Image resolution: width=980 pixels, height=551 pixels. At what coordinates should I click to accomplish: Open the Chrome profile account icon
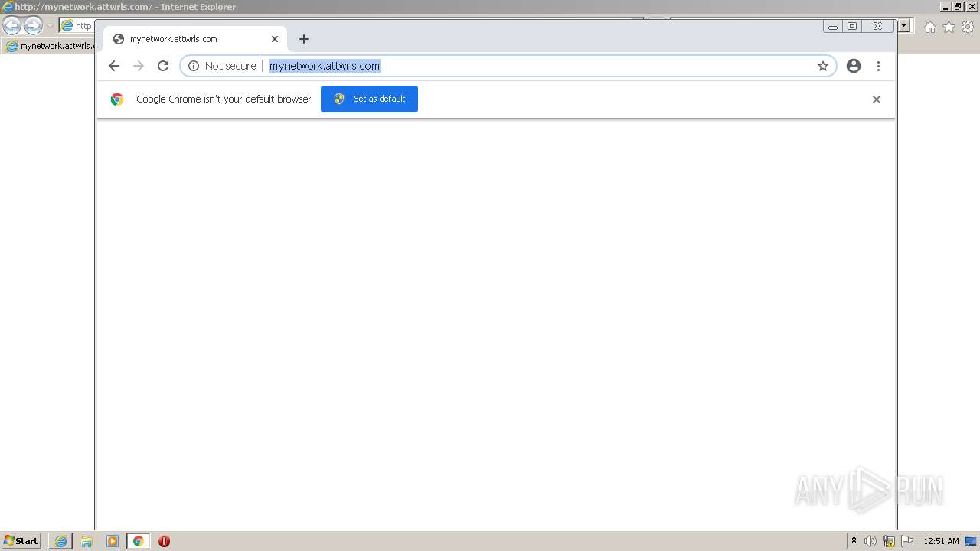[854, 66]
